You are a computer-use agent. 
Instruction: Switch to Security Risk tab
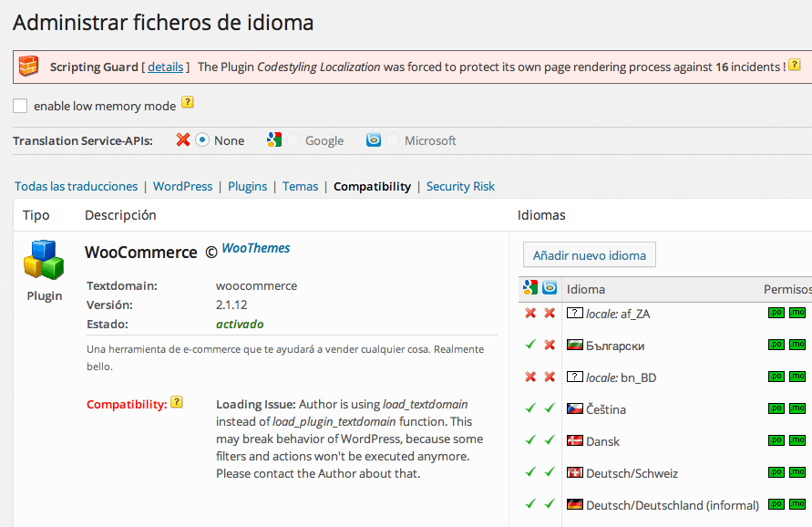(460, 186)
